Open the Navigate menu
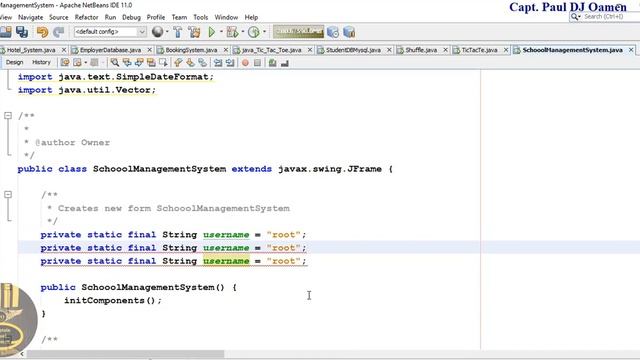The width and height of the screenshot is (640, 360). [31, 18]
